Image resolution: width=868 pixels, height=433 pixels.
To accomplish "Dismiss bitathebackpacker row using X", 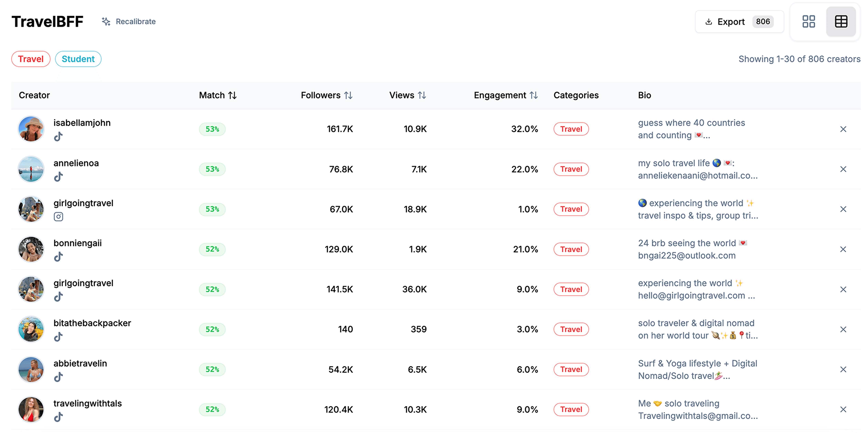I will click(843, 329).
